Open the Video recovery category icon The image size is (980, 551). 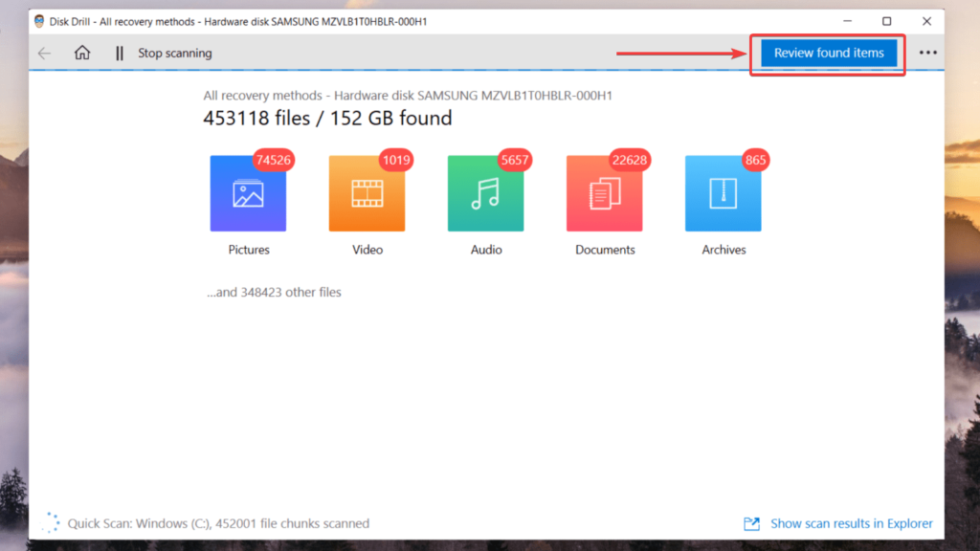click(x=367, y=192)
